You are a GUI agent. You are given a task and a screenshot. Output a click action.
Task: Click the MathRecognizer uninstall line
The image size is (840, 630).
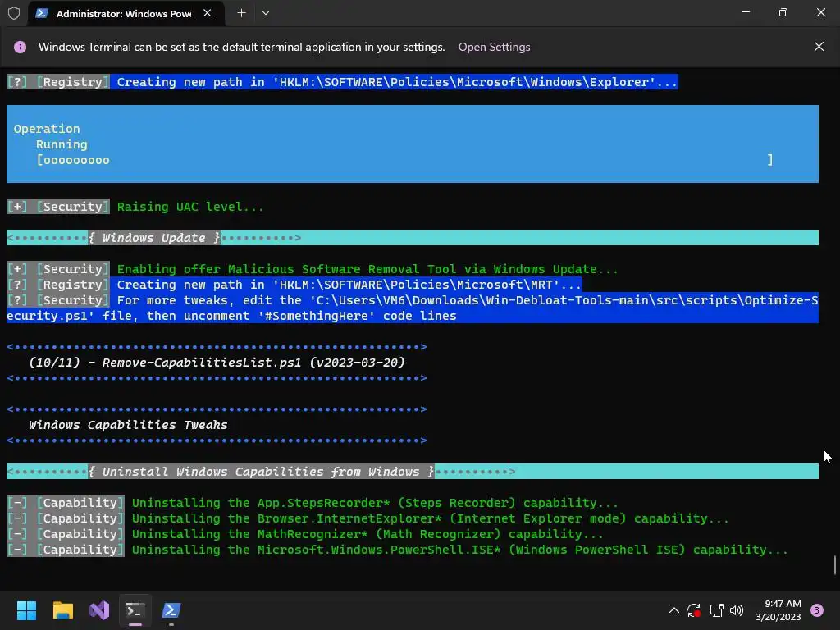(x=367, y=533)
